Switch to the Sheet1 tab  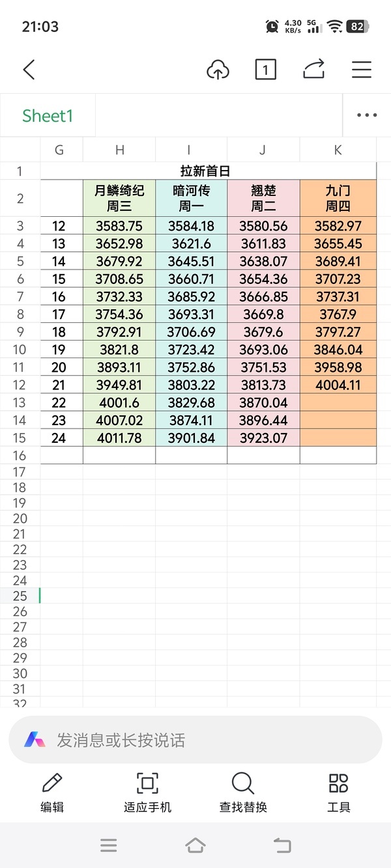tap(48, 116)
